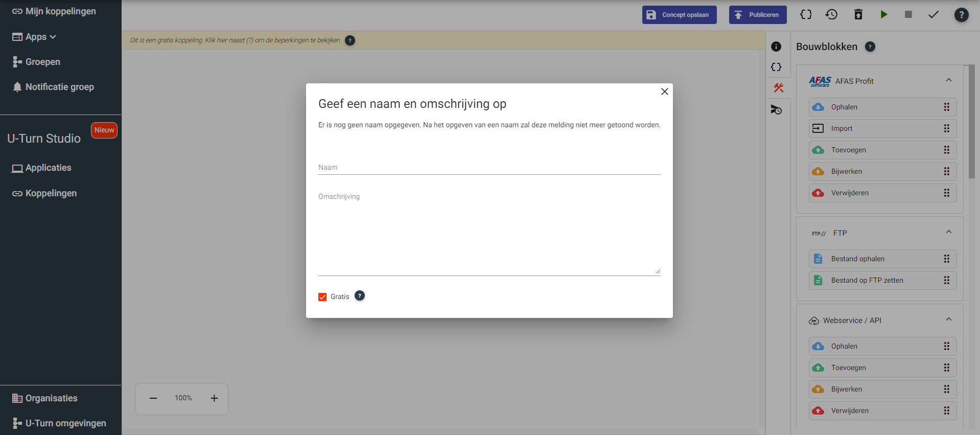Click the validate checkmark icon
This screenshot has width=980, height=435.
click(x=934, y=15)
